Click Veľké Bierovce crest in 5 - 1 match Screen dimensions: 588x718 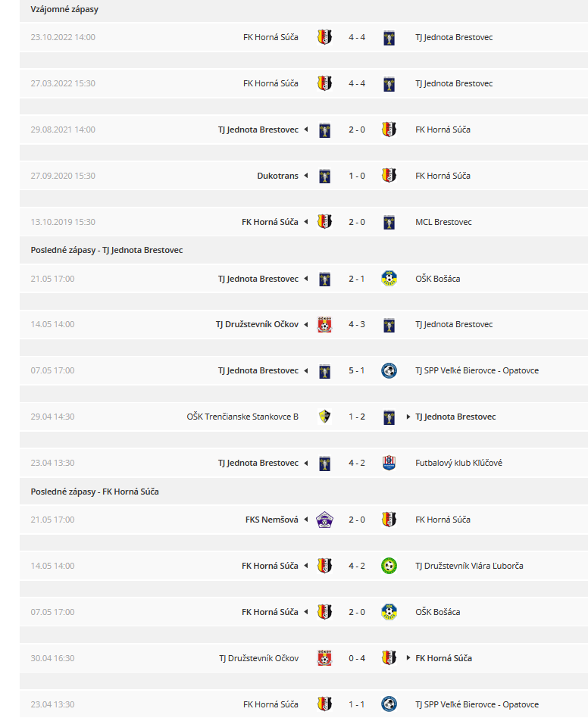[389, 371]
